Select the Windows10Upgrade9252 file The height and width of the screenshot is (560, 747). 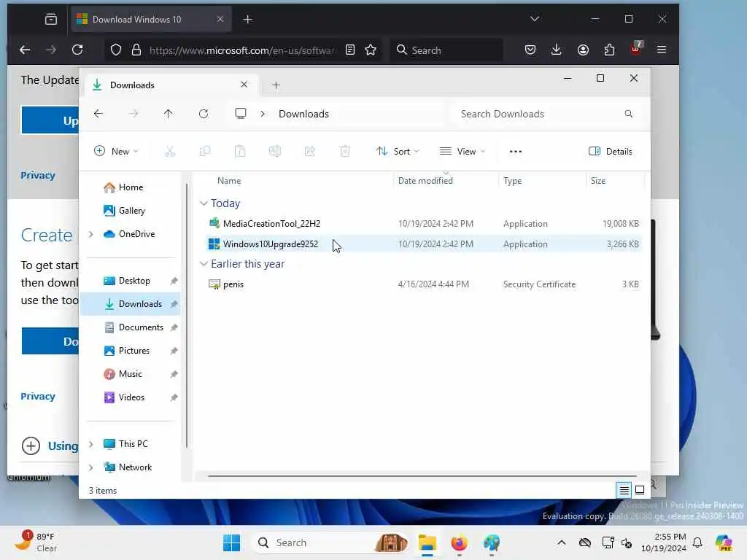point(424,244)
